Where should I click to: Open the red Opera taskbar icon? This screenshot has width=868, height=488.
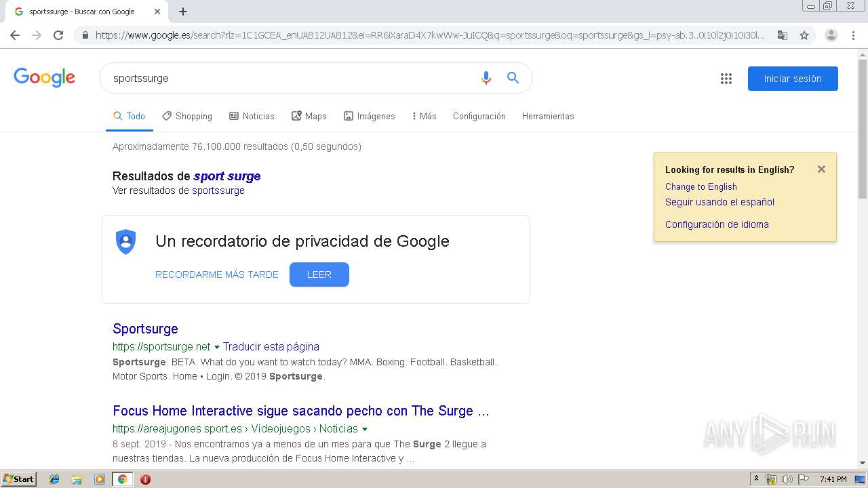(145, 479)
